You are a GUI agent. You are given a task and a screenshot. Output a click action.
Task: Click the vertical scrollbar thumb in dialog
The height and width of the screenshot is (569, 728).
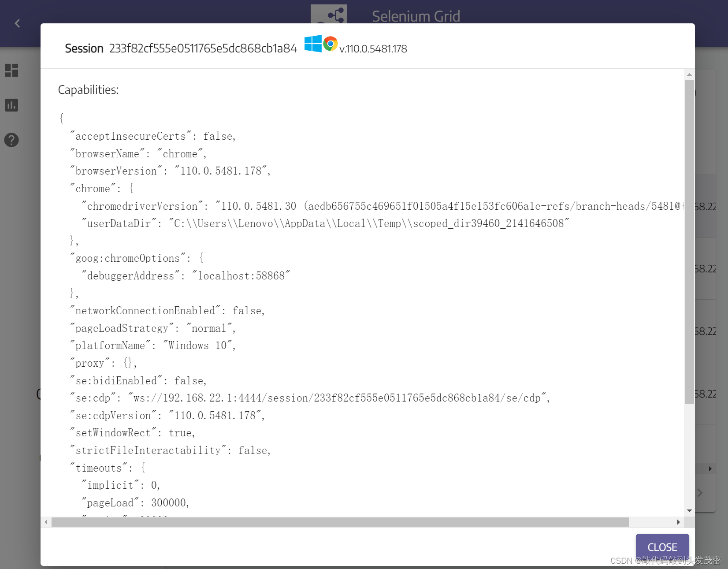point(689,242)
